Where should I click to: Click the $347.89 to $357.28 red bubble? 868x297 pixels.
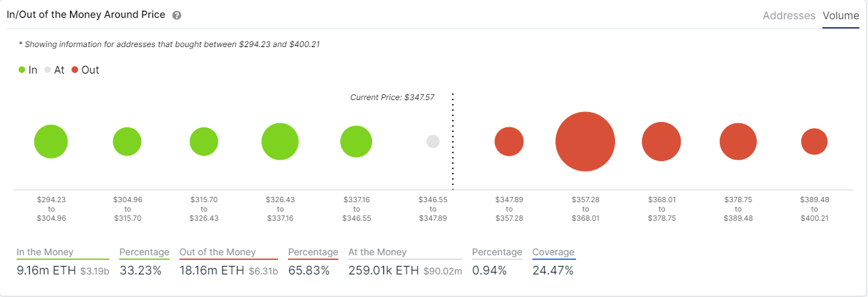click(x=509, y=141)
